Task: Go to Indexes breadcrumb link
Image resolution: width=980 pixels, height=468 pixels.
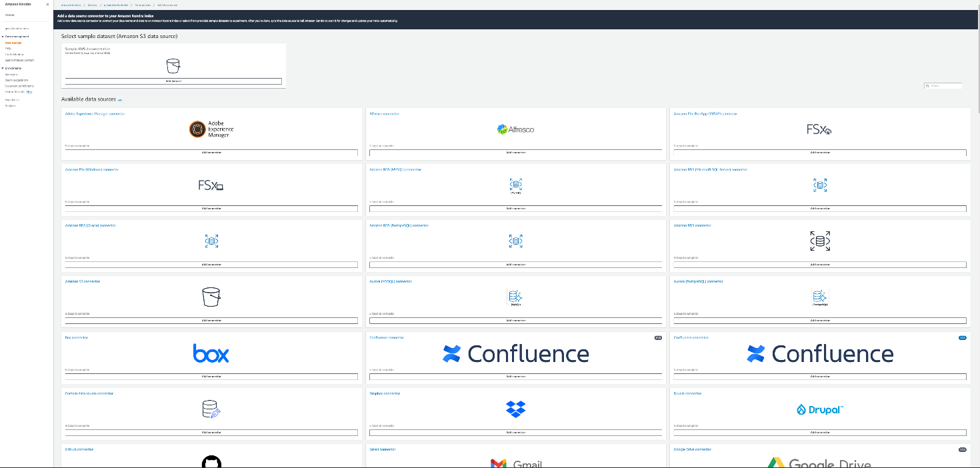Action: click(93, 5)
